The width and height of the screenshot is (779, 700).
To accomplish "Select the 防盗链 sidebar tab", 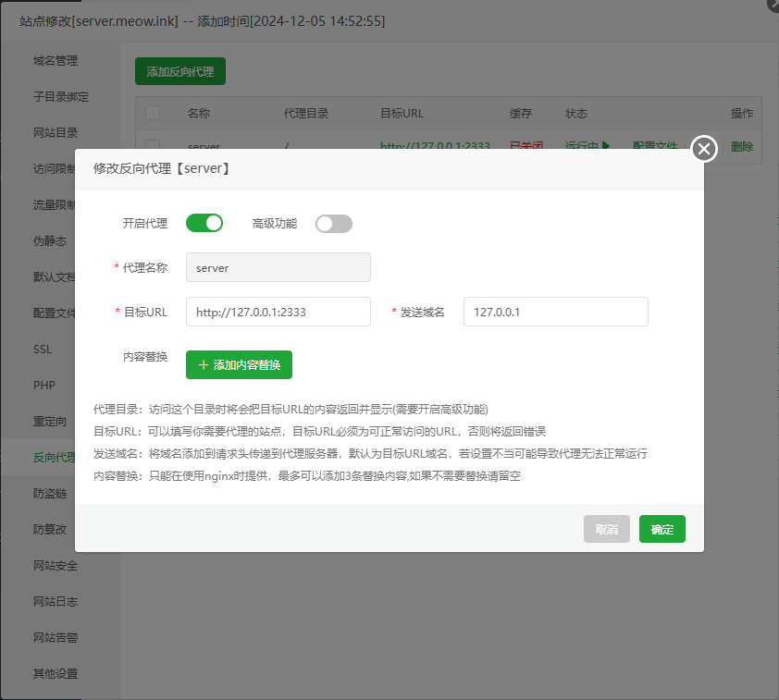I will (x=50, y=494).
